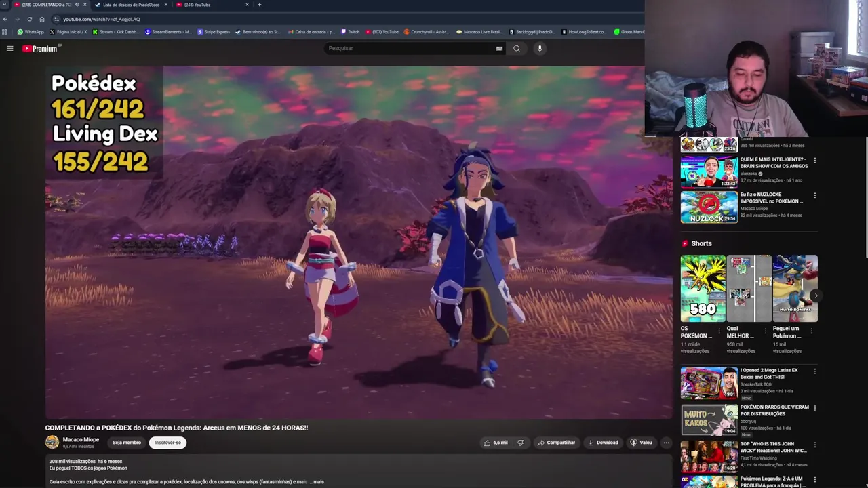Open the apps grid in bookmarks bar
Viewport: 868px width, 488px height.
click(x=5, y=32)
